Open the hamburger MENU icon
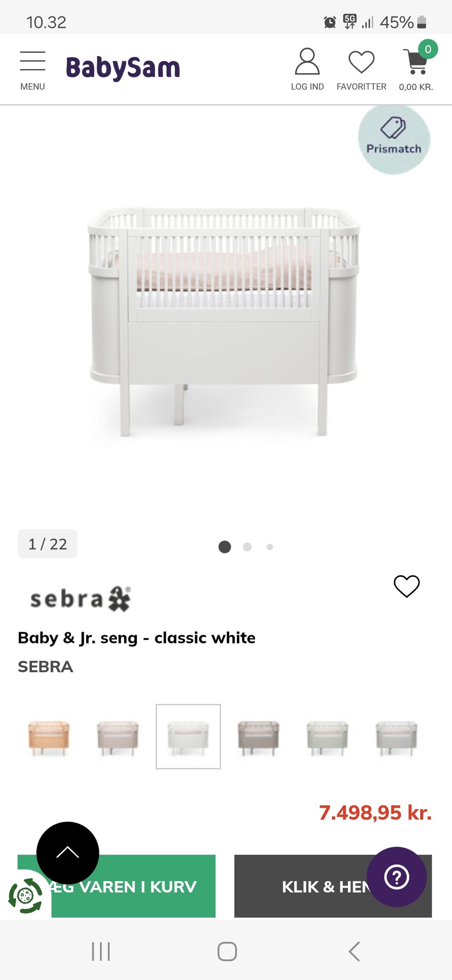The image size is (452, 980). tap(32, 70)
